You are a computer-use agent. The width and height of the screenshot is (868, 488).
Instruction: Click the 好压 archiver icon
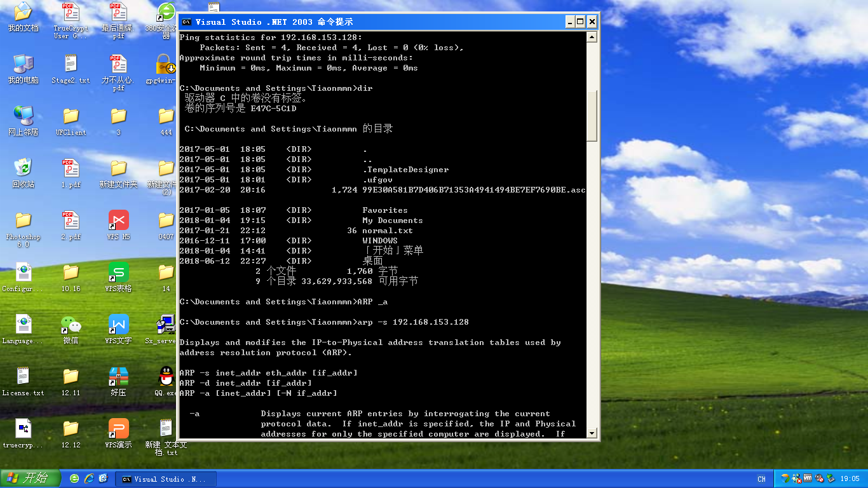pyautogui.click(x=118, y=377)
